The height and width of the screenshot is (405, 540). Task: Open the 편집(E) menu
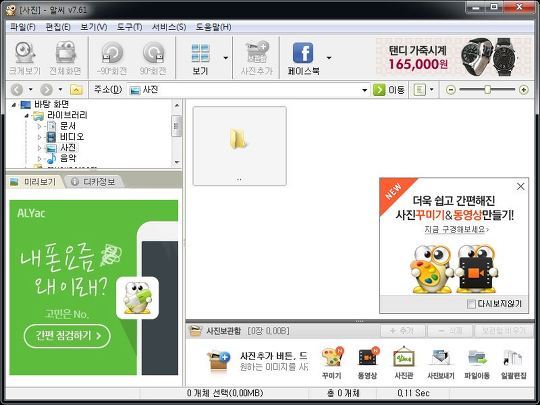point(58,27)
